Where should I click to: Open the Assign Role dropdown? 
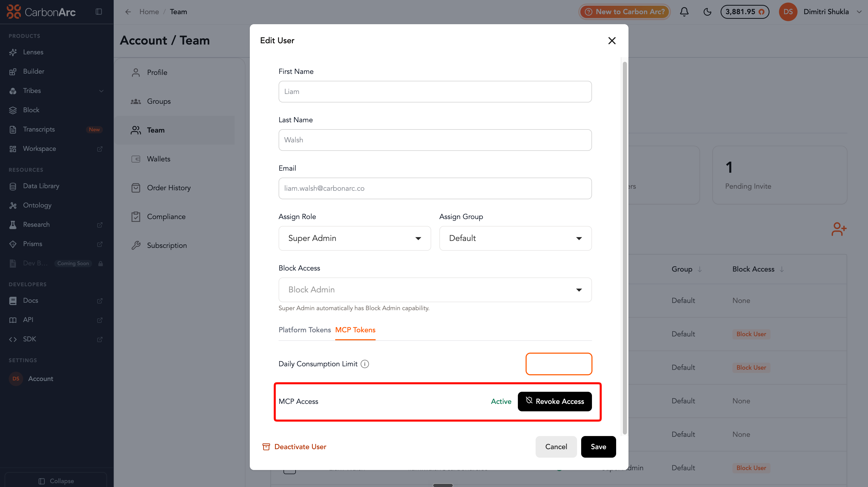coord(355,238)
